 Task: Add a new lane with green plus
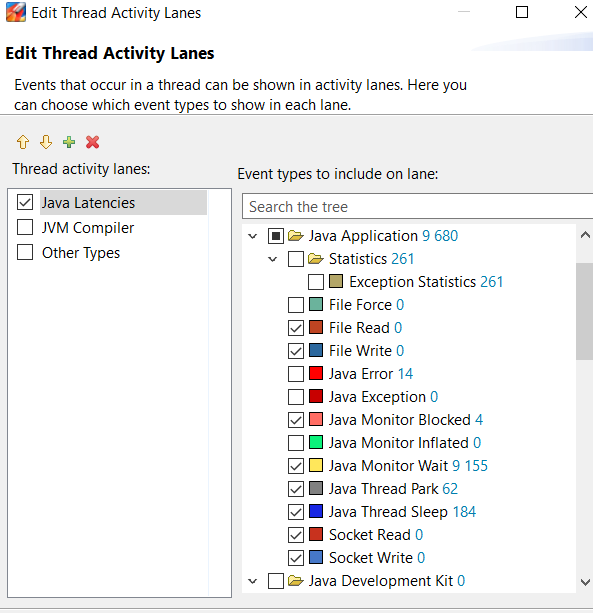(69, 142)
